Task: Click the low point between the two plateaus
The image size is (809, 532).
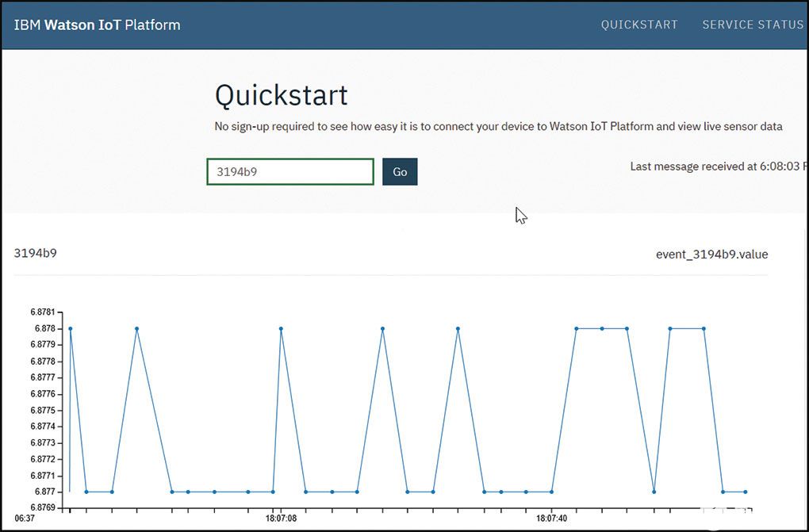Action: tap(654, 492)
